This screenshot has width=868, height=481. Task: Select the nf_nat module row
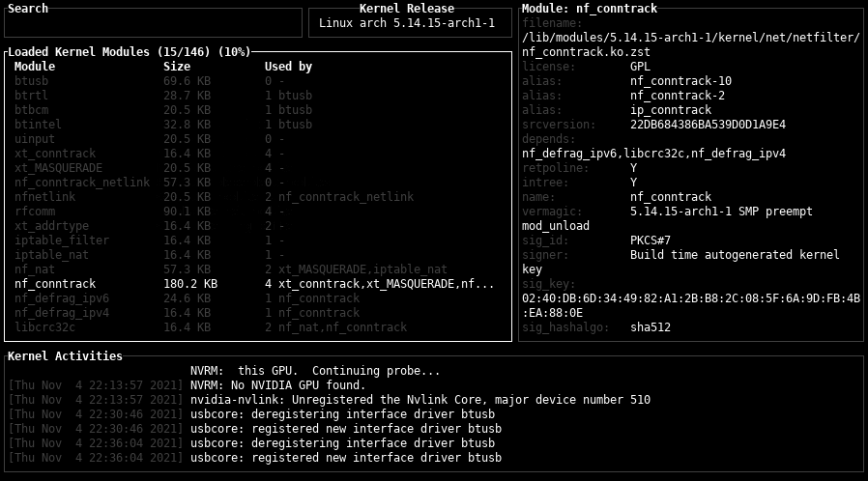258,269
